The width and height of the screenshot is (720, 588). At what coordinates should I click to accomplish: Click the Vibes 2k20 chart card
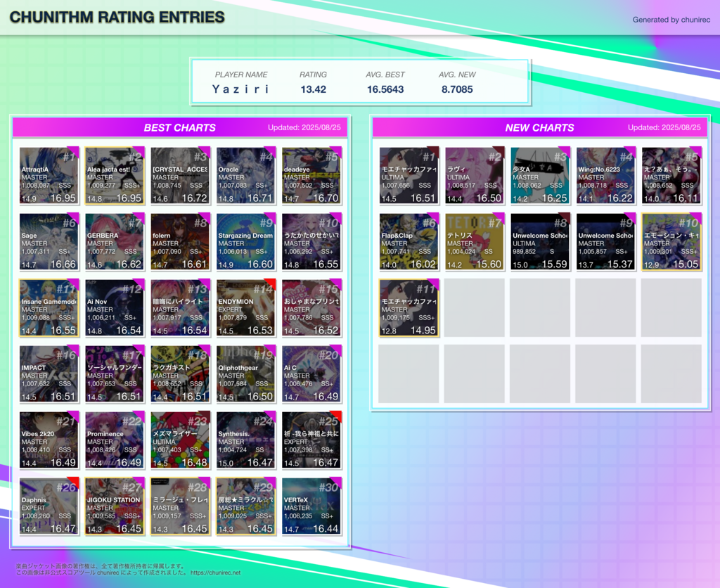pos(49,440)
